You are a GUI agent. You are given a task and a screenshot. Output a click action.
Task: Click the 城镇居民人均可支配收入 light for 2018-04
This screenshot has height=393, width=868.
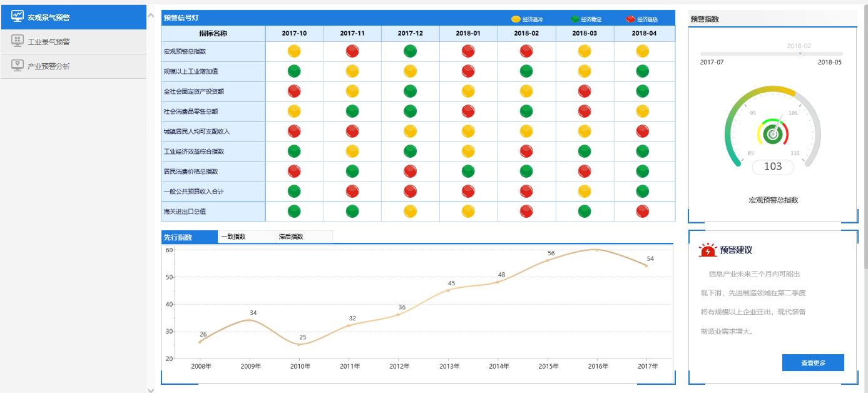(642, 131)
